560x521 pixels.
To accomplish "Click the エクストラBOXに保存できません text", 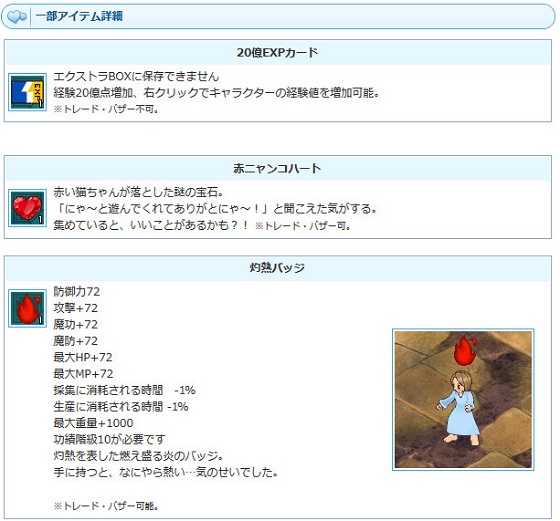I will click(x=136, y=76).
